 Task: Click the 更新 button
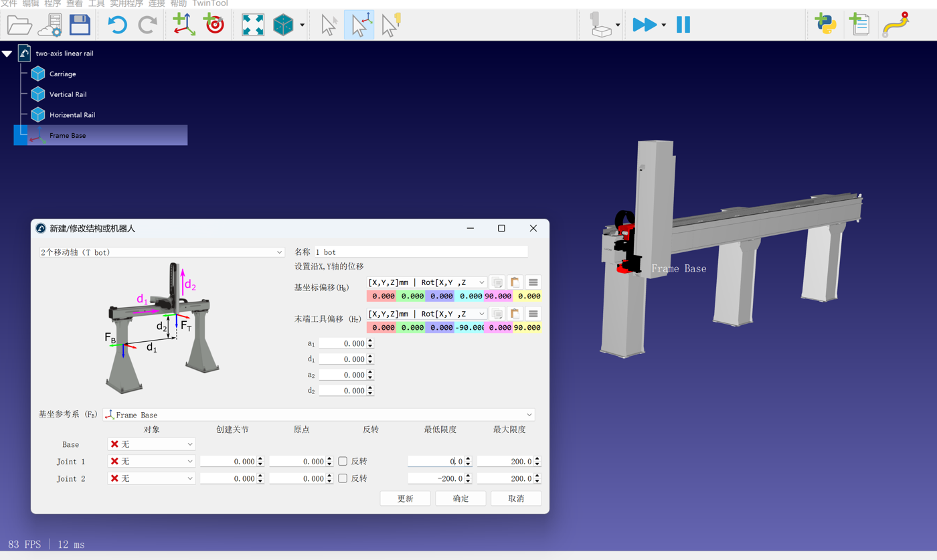[405, 498]
